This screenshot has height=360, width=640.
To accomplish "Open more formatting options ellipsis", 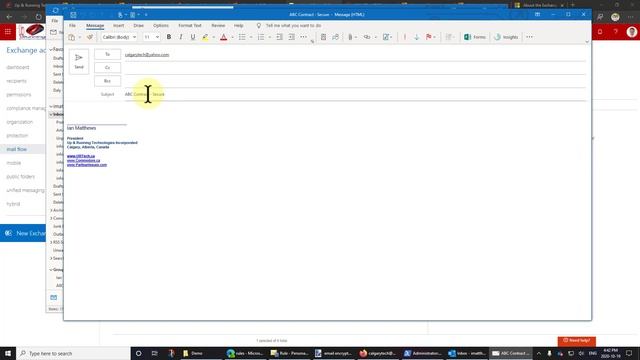I will (304, 37).
